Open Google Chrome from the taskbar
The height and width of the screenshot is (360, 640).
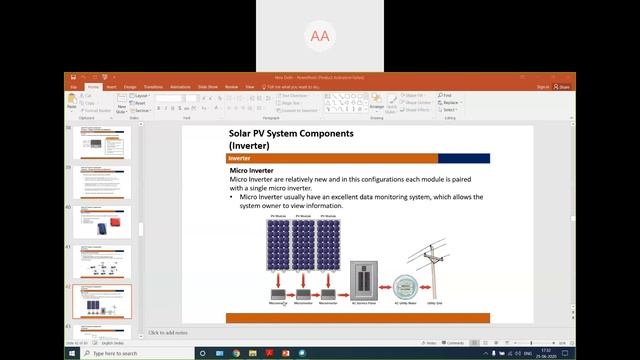tap(236, 353)
